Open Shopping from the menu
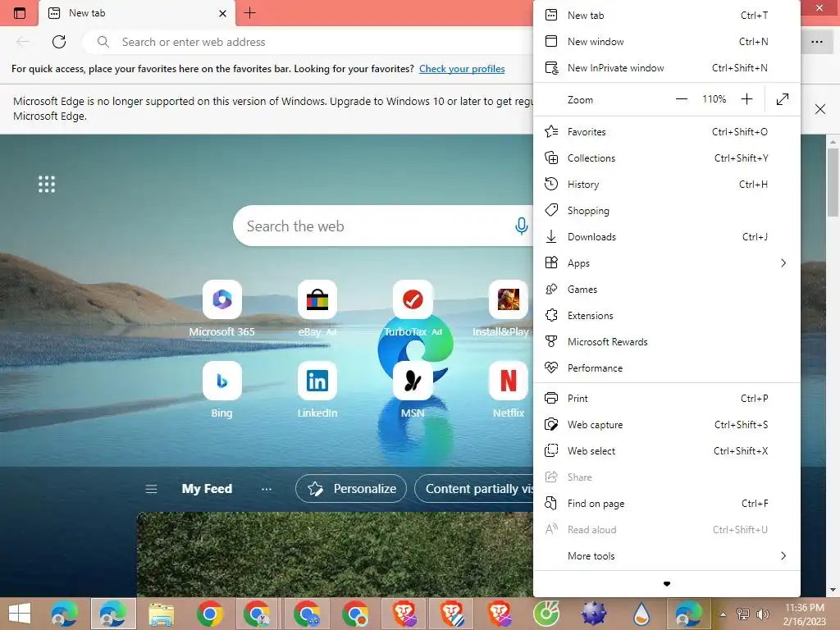This screenshot has width=840, height=630. pos(666,210)
